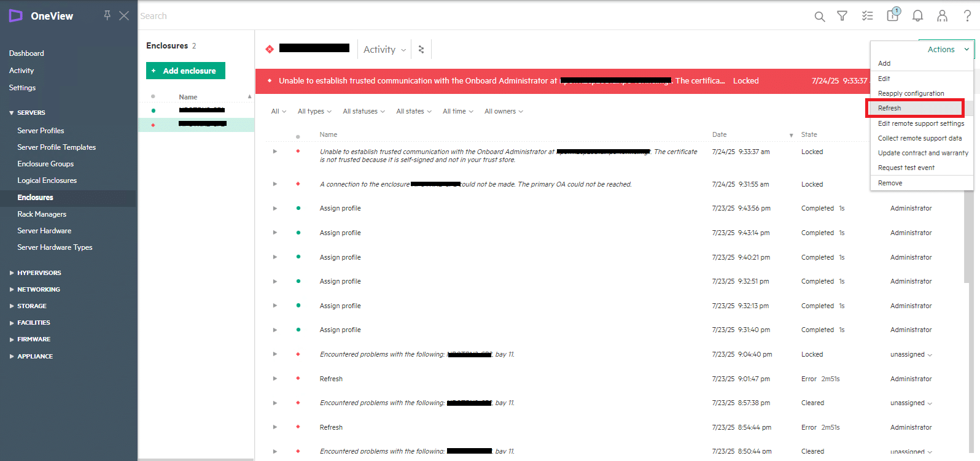
Task: Open the All statuses filter
Action: point(364,111)
